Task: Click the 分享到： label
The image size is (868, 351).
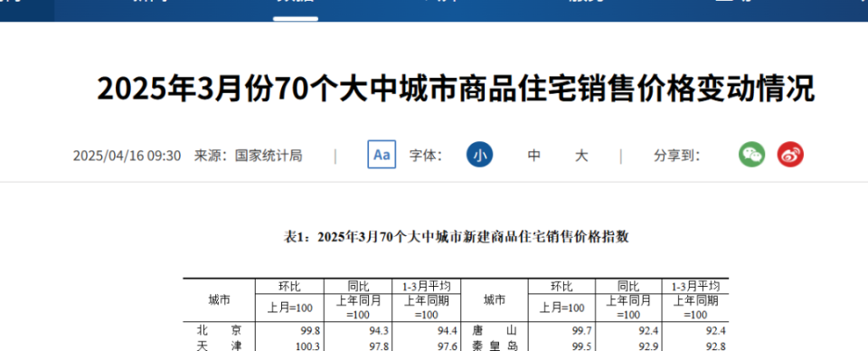Action: pos(676,156)
